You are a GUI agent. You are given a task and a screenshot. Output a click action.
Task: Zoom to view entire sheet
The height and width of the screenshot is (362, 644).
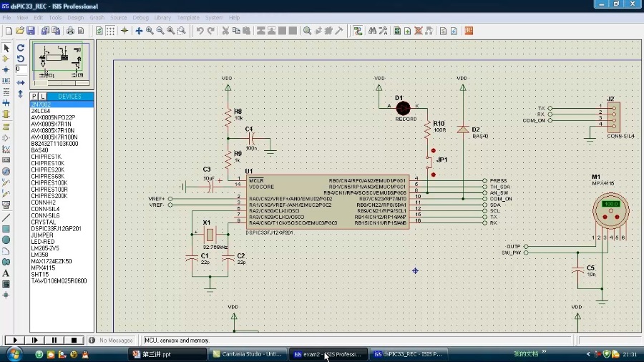170,31
